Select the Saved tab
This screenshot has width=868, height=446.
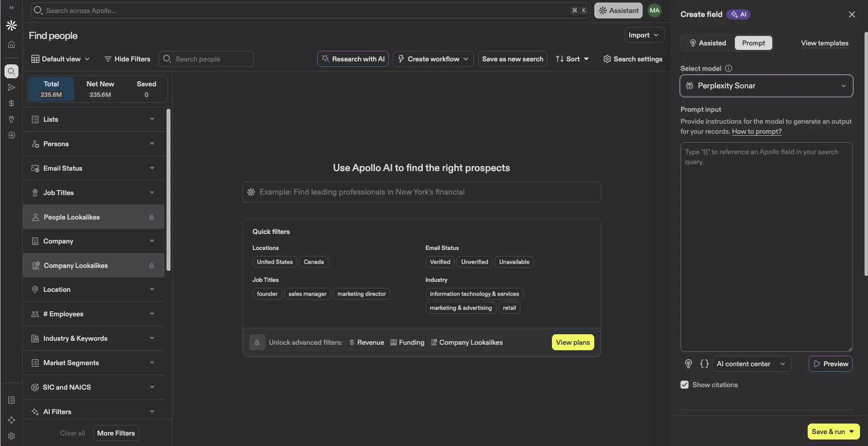[147, 89]
